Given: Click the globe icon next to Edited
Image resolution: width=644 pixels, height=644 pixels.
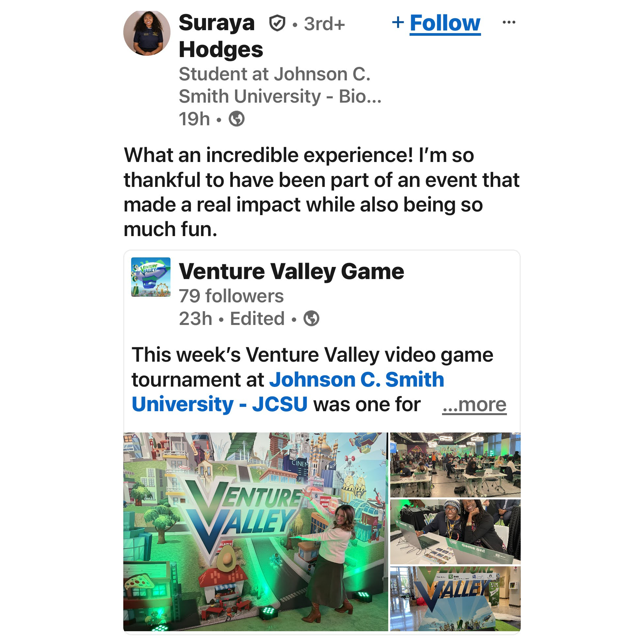Looking at the screenshot, I should pyautogui.click(x=311, y=319).
